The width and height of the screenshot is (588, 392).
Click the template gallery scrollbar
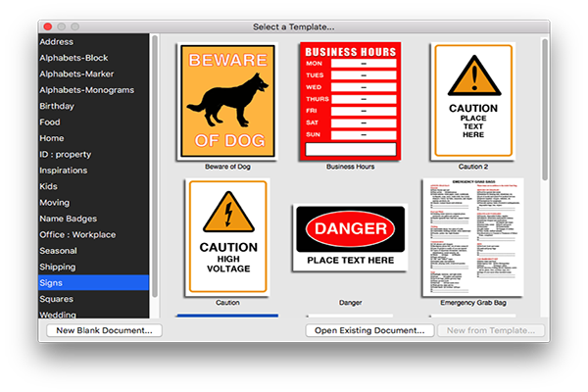545,109
